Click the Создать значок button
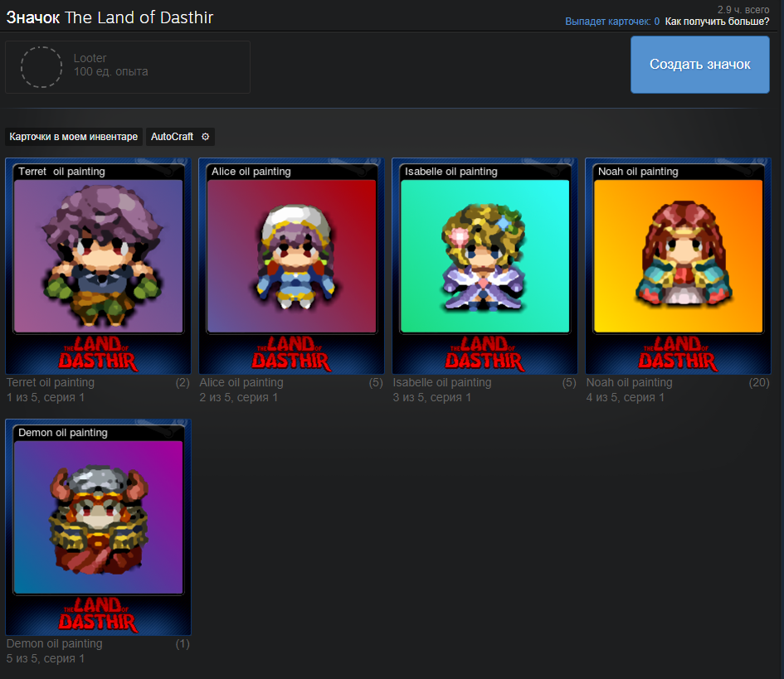 [x=699, y=65]
